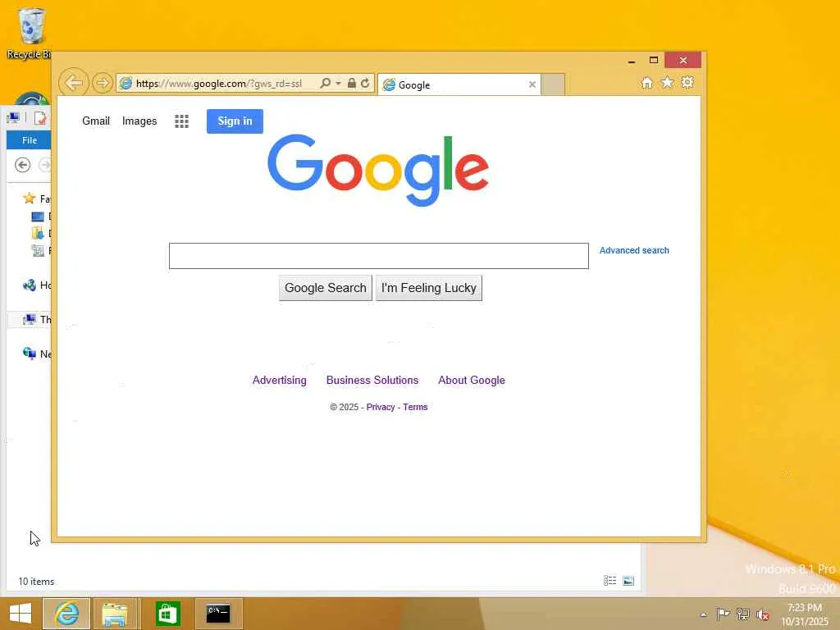The image size is (840, 630).
Task: Open the Favorites star panel
Action: click(x=668, y=83)
